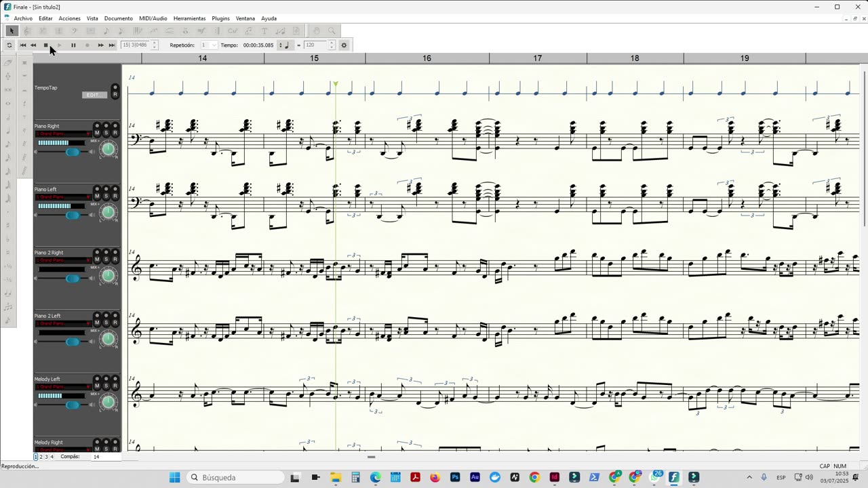
Task: Open the Piano 2 Left instrument dropdown
Action: (63, 323)
